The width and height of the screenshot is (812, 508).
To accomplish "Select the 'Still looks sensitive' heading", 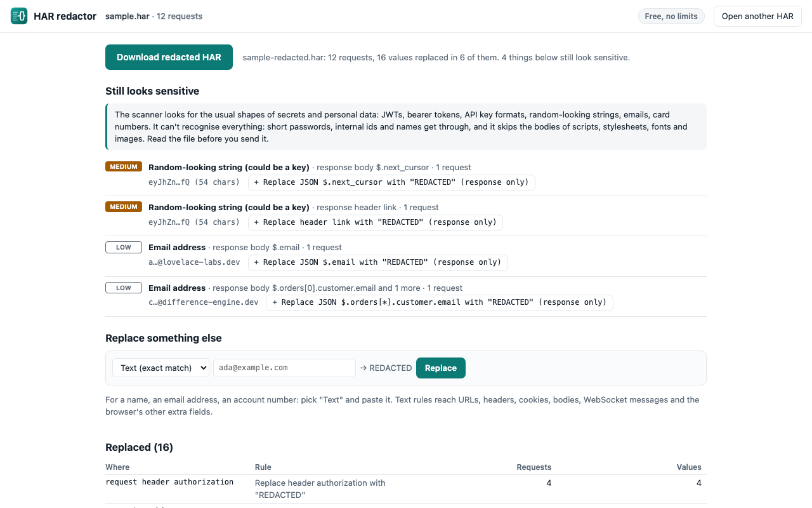I will pyautogui.click(x=152, y=91).
